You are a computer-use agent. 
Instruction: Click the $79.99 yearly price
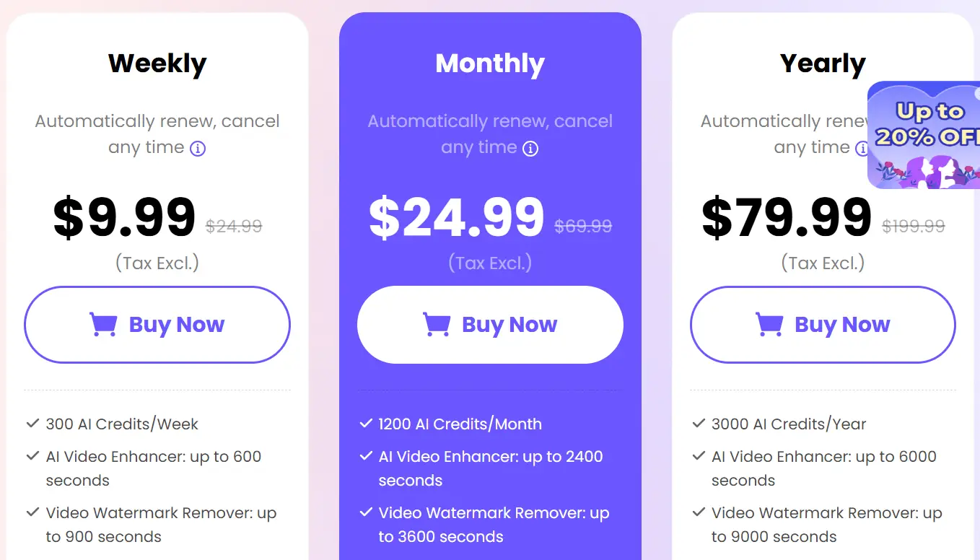tap(787, 217)
